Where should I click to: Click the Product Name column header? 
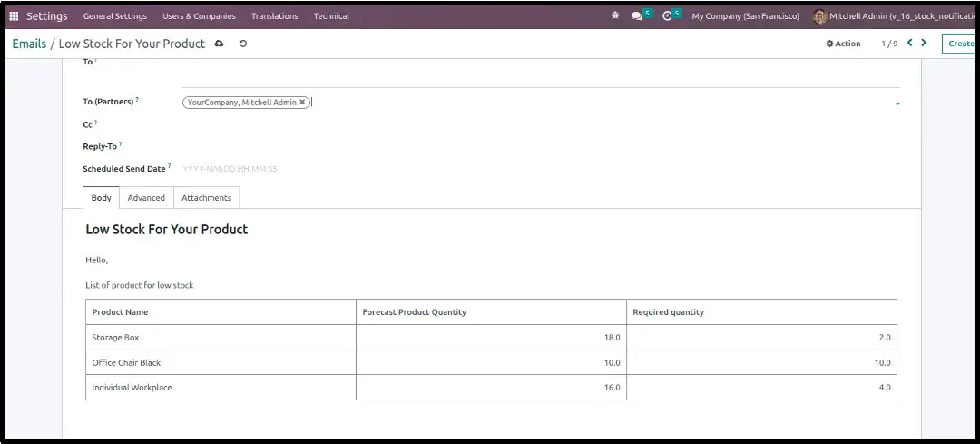tap(220, 312)
